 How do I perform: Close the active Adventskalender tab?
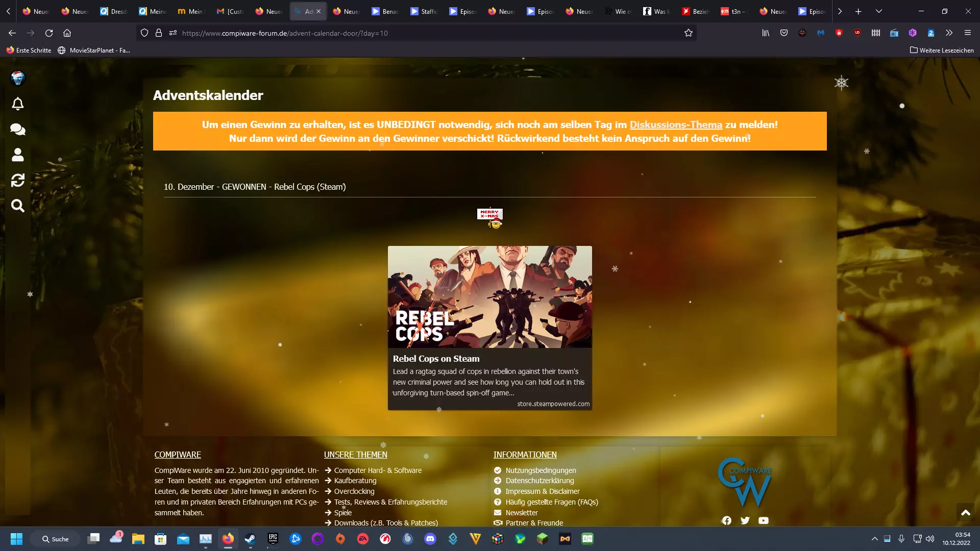[x=318, y=11]
